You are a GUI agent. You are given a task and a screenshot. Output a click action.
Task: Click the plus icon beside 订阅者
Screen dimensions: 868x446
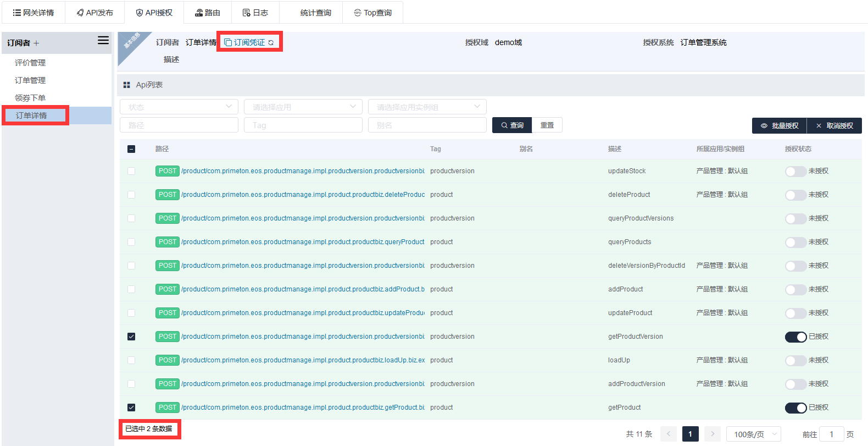click(x=36, y=43)
